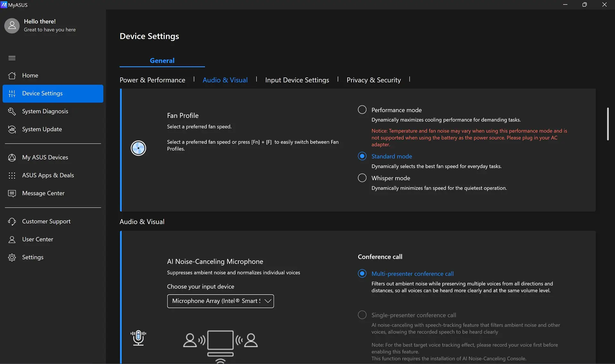Image resolution: width=615 pixels, height=364 pixels.
Task: Click the vertical scrollbar thumb
Action: (x=608, y=124)
